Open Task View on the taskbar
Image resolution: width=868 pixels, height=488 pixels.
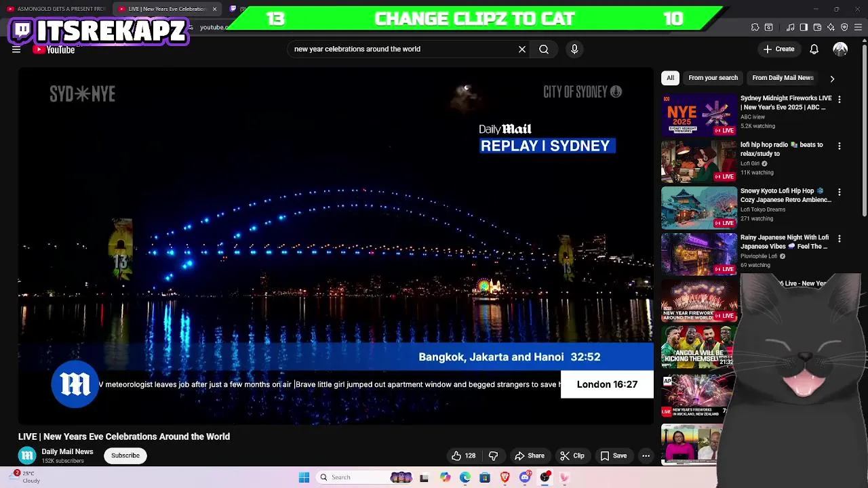pyautogui.click(x=424, y=477)
